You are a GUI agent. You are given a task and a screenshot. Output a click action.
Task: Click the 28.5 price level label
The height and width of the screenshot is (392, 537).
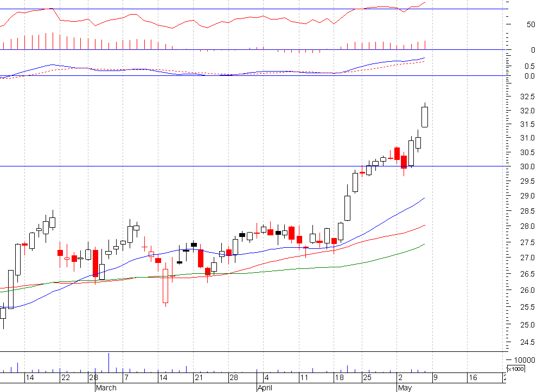527,211
